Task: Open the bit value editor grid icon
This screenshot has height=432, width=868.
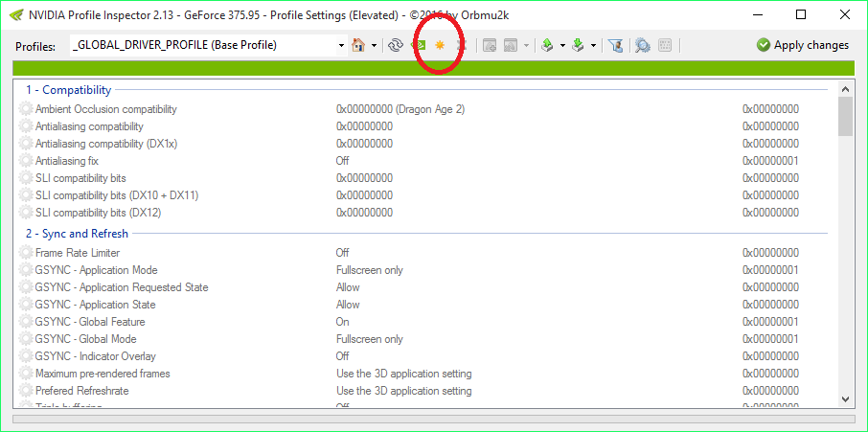Action: (665, 45)
